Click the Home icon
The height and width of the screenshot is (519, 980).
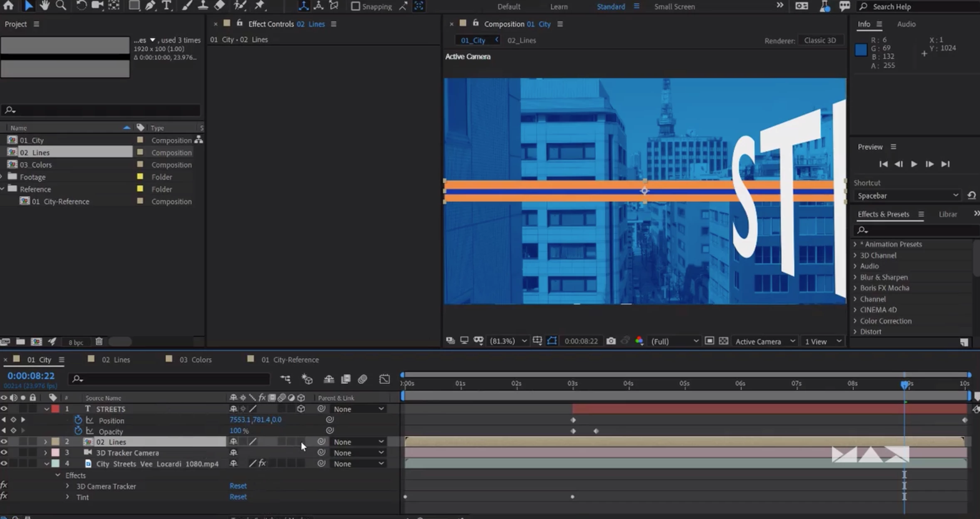point(8,5)
